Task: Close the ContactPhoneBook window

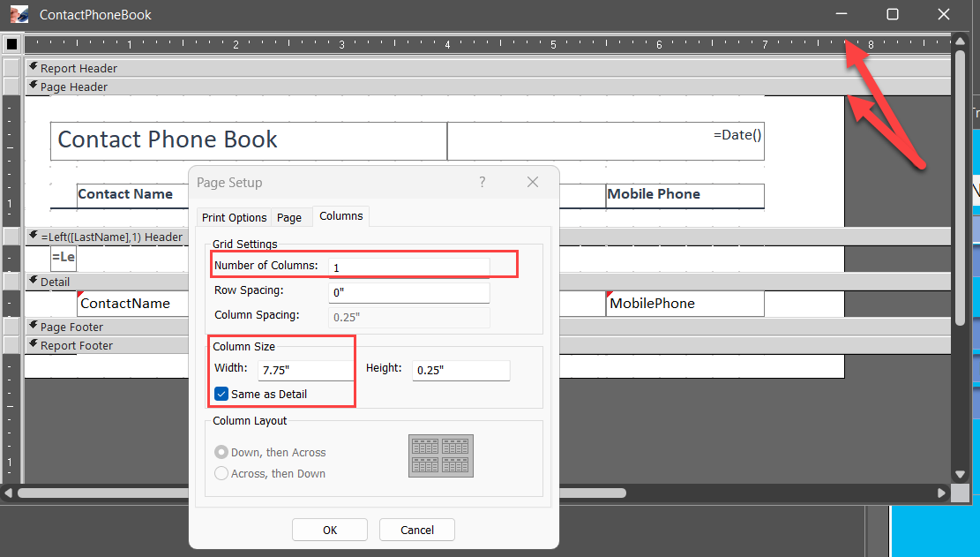Action: [944, 14]
